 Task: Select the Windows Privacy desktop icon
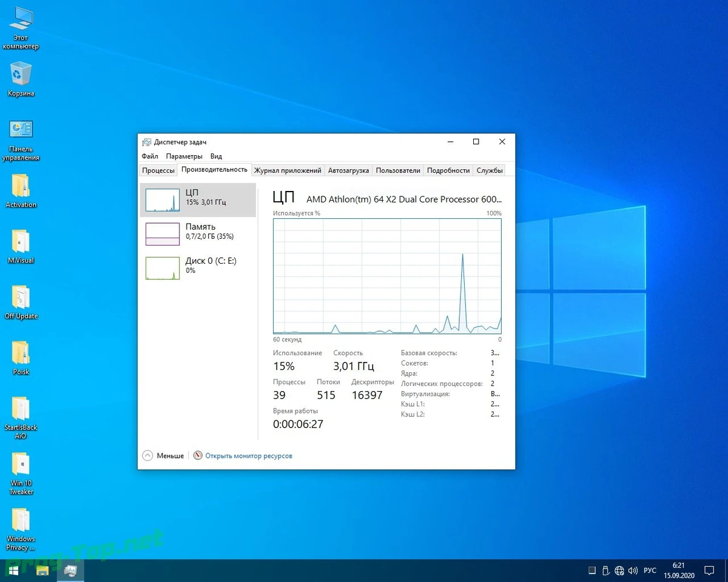coord(21,530)
